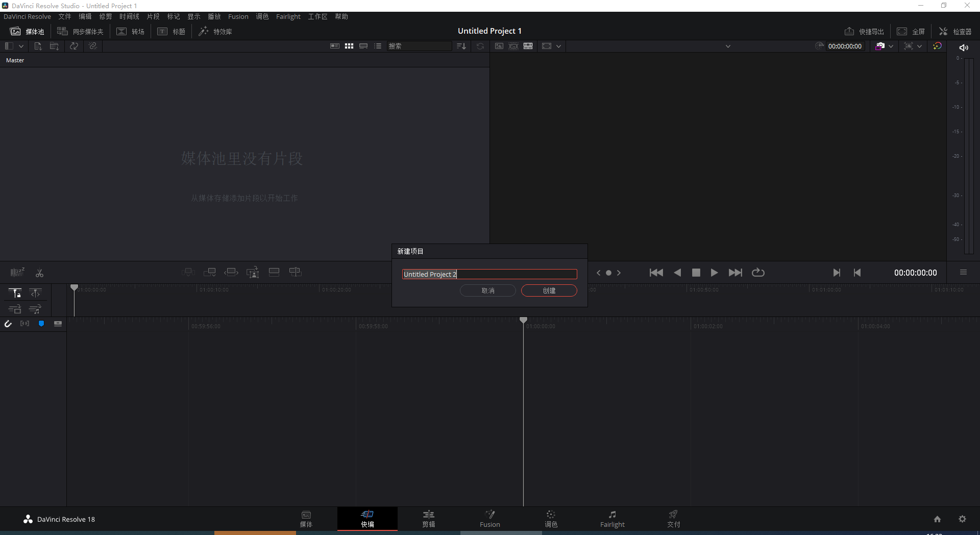
Task: Switch viewer to 全屏 full screen
Action: 911,31
